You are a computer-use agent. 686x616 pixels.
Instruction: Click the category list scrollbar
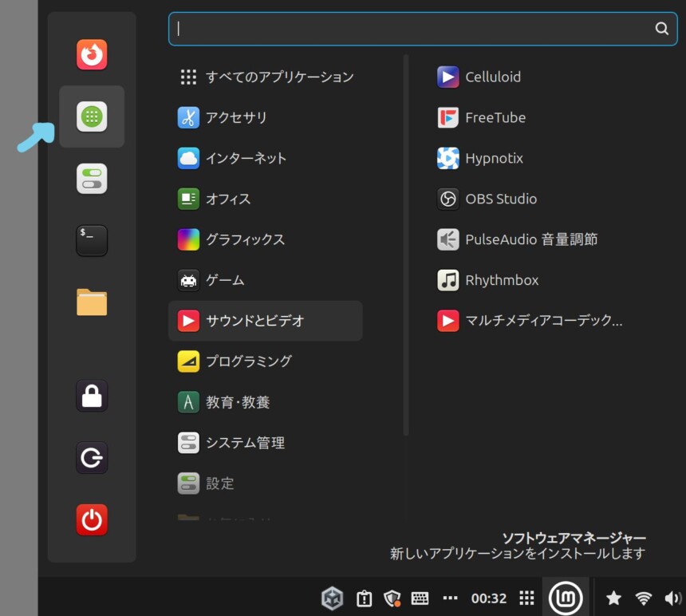coord(406,245)
